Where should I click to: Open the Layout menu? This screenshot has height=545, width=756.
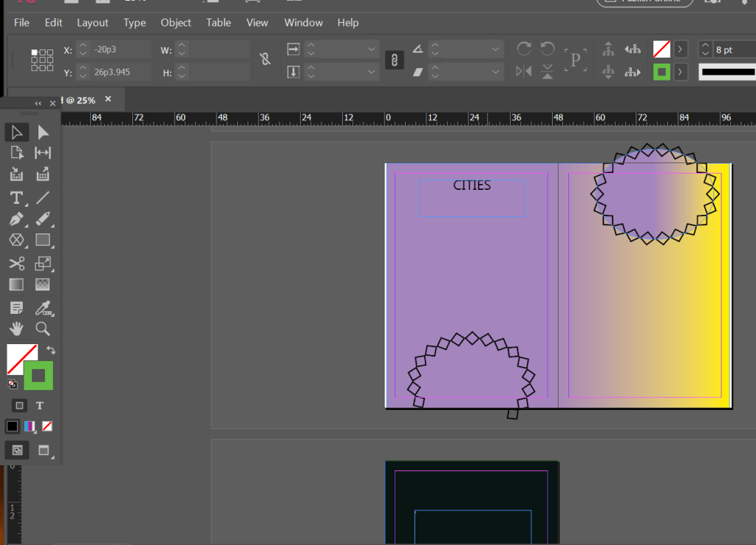(92, 23)
